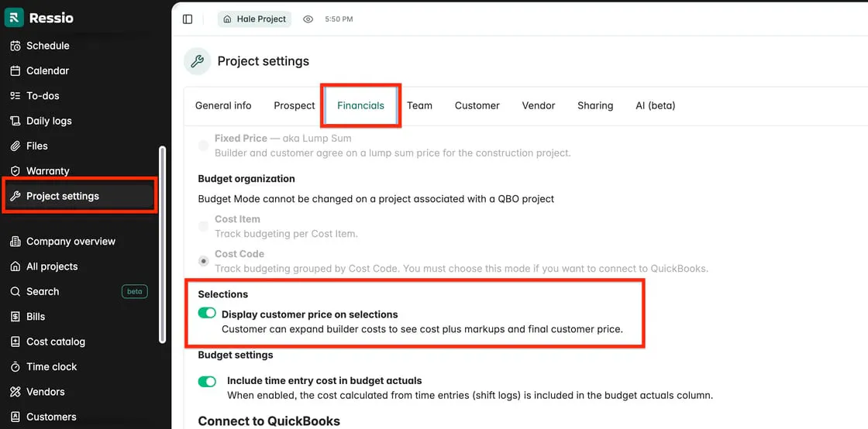Viewport: 868px width, 429px height.
Task: Click the Calendar icon in sidebar
Action: pos(15,70)
